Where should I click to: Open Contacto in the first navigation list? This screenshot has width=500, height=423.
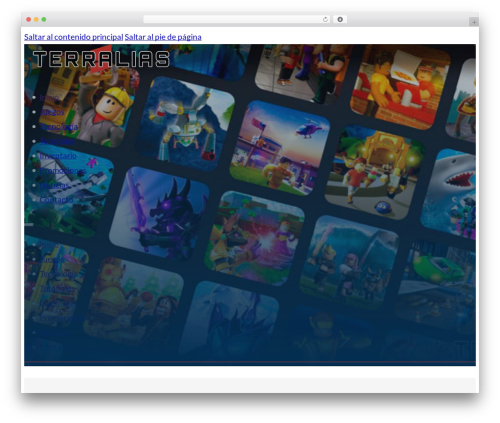[x=56, y=200]
